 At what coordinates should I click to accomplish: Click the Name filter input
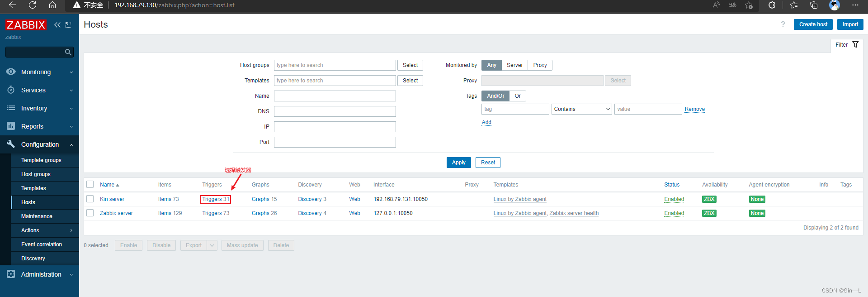335,96
